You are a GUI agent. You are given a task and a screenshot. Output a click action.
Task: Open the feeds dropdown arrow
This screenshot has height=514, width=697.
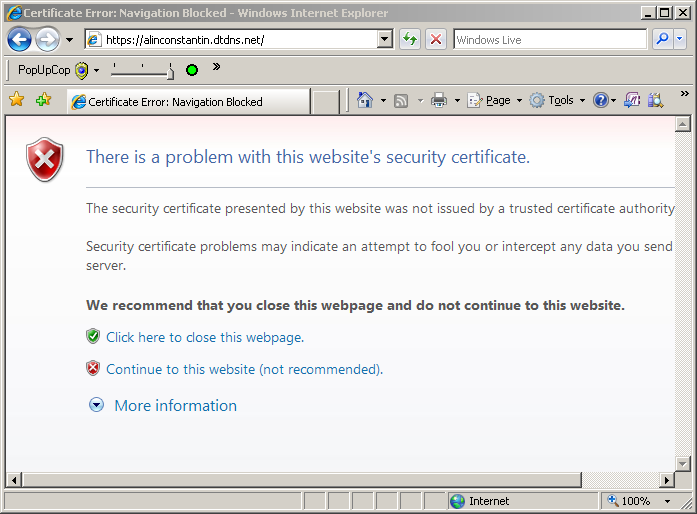coord(421,101)
